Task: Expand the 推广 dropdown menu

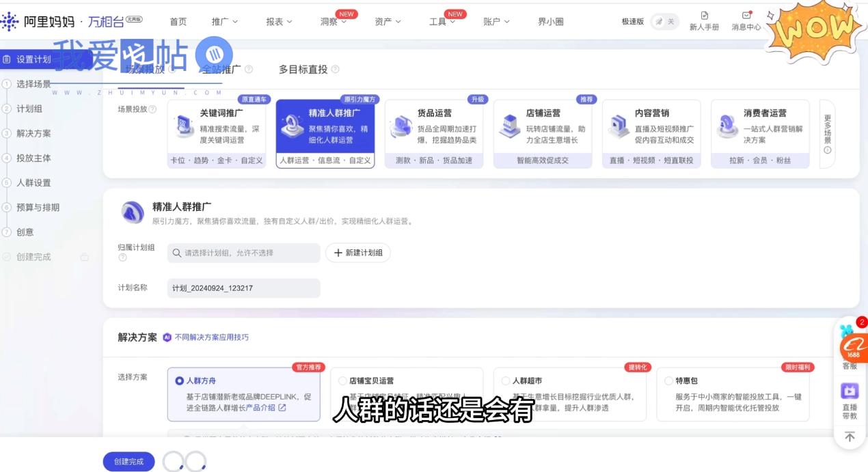Action: (225, 22)
